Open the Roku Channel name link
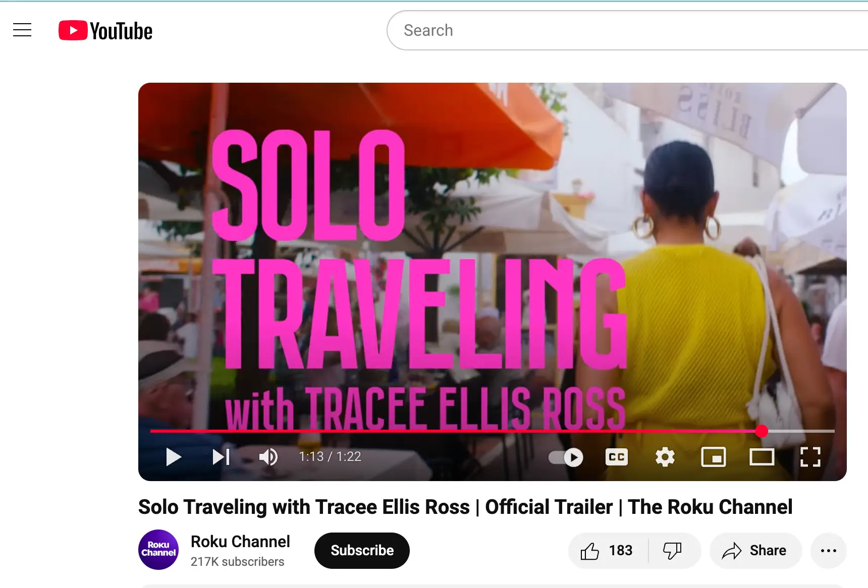Viewport: 868px width, 588px height. (x=240, y=542)
